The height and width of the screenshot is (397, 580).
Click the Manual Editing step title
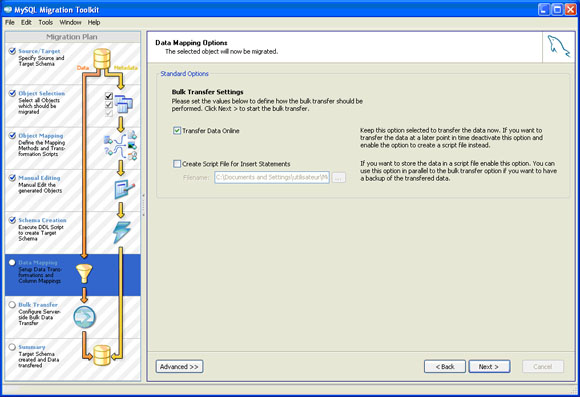click(39, 178)
